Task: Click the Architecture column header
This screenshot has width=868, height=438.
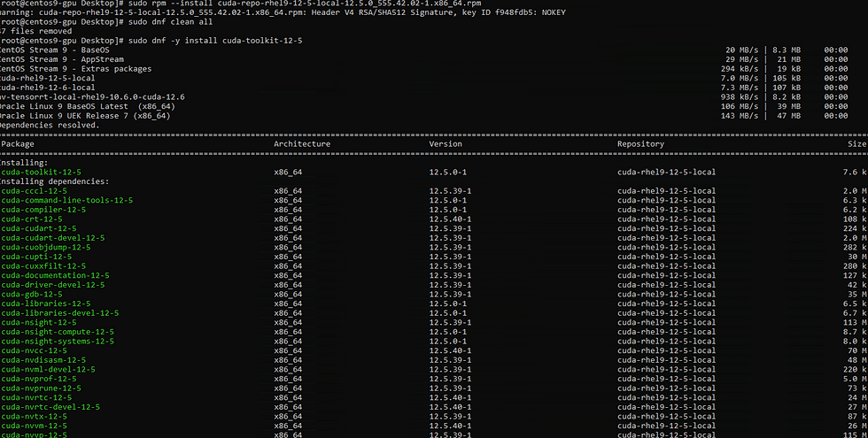Action: click(302, 143)
